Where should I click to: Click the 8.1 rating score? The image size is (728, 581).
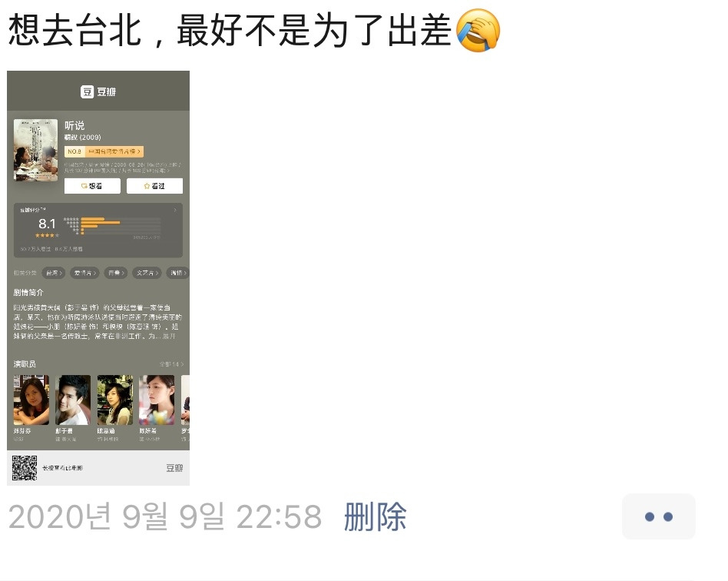click(x=47, y=224)
